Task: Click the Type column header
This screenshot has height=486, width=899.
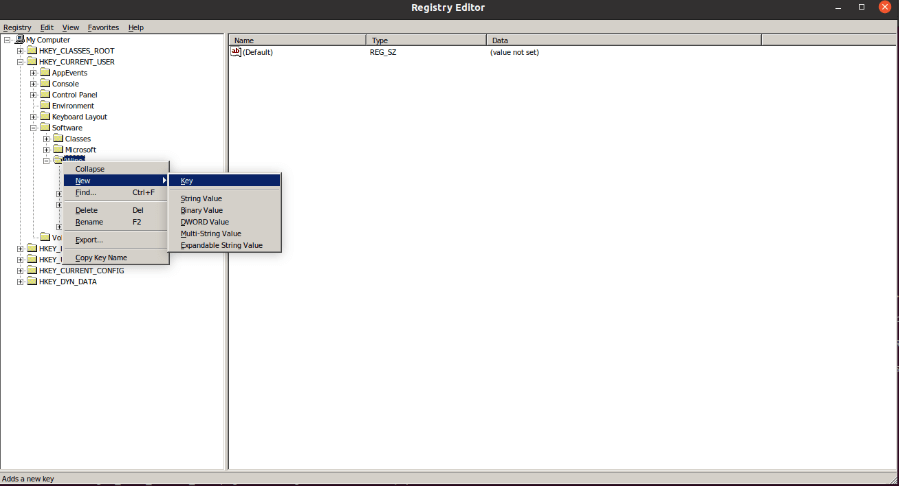Action: pos(427,40)
